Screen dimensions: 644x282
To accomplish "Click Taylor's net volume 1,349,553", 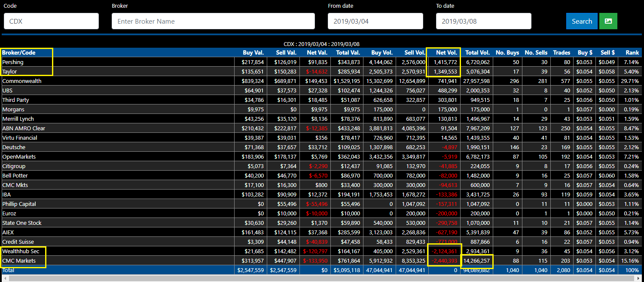I will pyautogui.click(x=445, y=71).
